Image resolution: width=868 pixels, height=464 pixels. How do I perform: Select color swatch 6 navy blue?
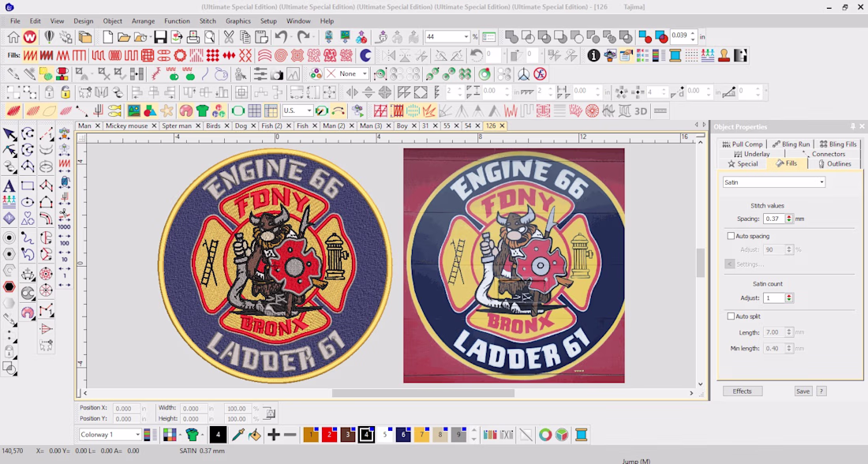[403, 435]
